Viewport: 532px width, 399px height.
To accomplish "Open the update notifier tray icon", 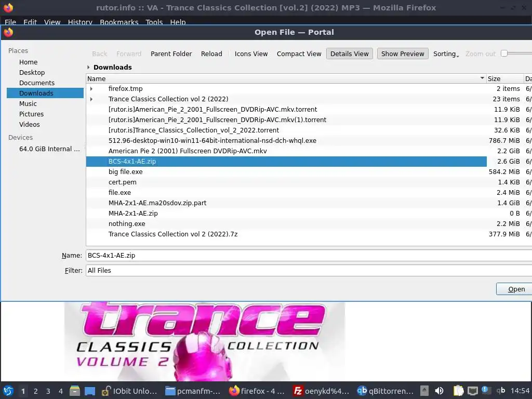I will [x=486, y=390].
